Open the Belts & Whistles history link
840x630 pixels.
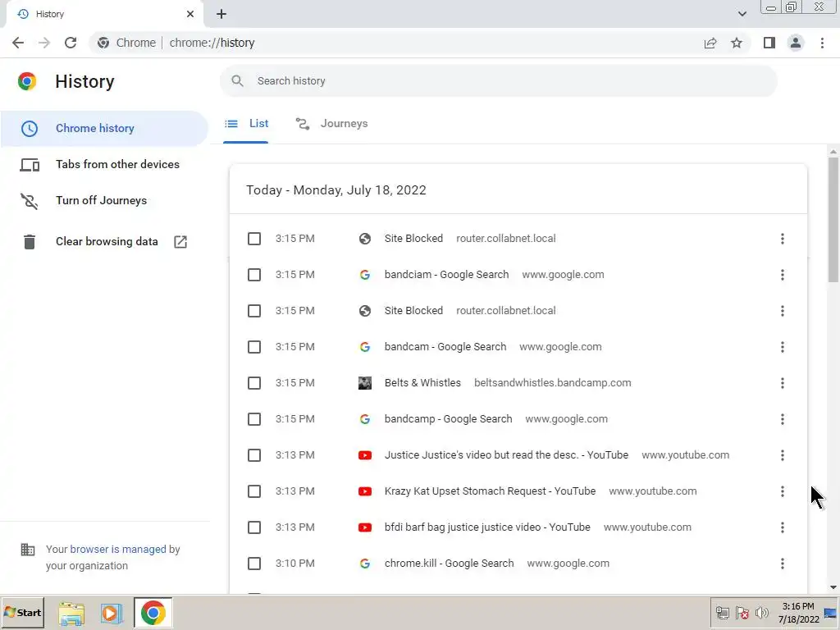tap(422, 383)
